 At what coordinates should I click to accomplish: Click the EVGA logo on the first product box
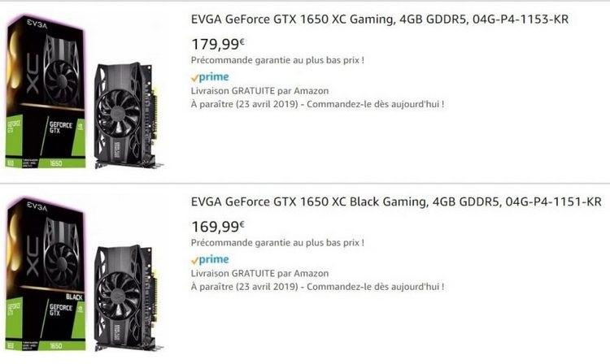coord(37,24)
